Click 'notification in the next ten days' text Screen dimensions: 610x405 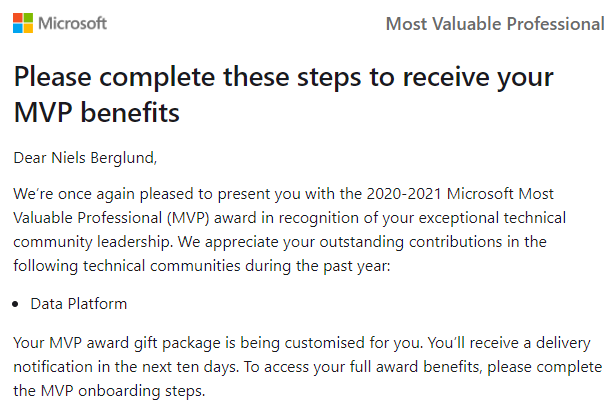(126, 367)
